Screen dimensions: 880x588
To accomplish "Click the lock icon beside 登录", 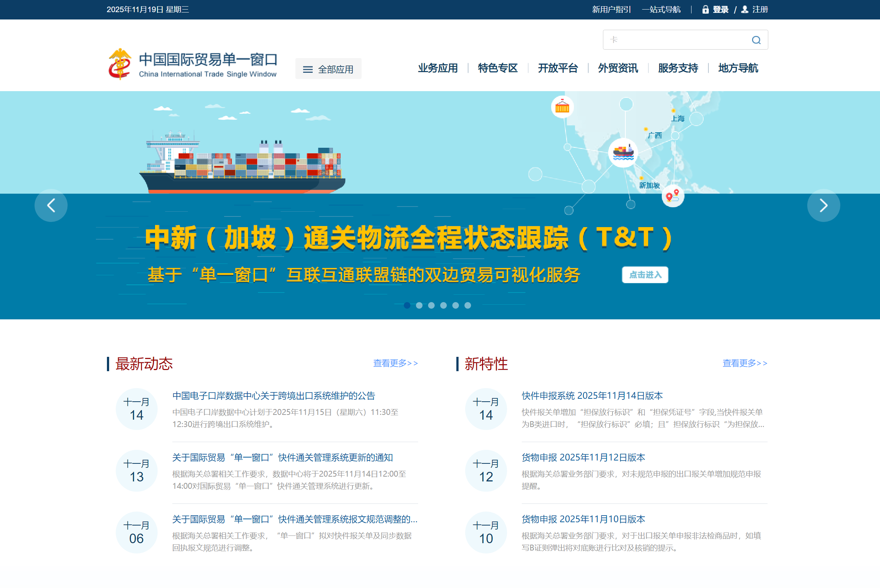I will pos(705,10).
